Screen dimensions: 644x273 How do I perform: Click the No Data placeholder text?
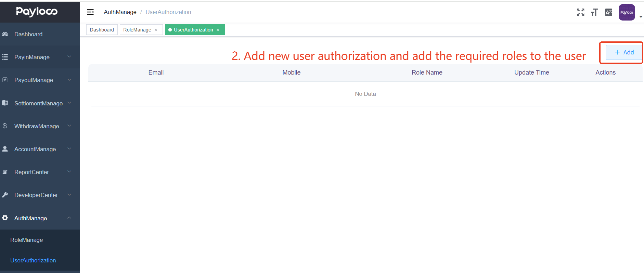[365, 94]
